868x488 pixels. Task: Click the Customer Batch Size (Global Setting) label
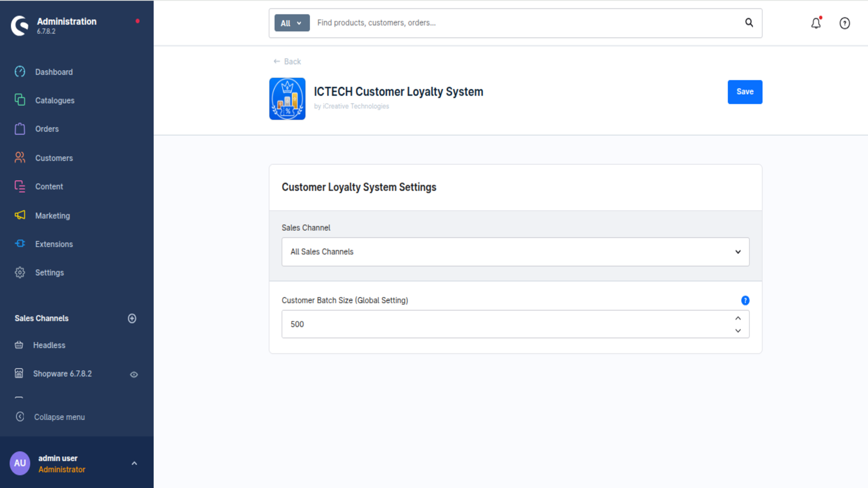click(x=344, y=300)
